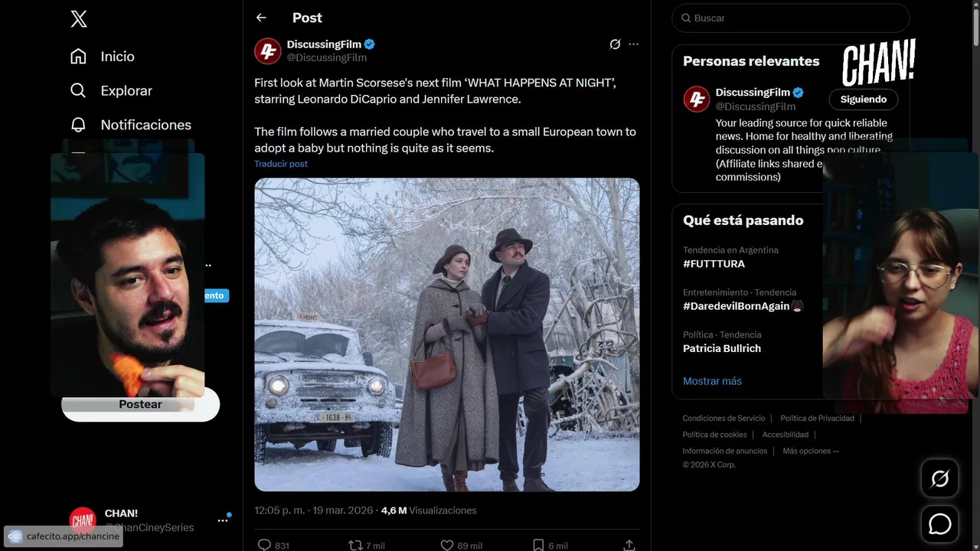
Task: Open the floating Grok button
Action: pos(939,479)
